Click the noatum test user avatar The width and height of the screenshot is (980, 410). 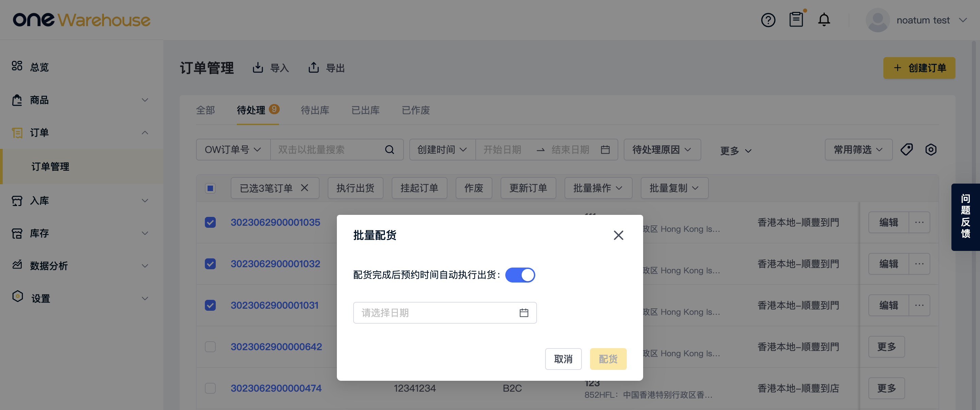(x=877, y=20)
